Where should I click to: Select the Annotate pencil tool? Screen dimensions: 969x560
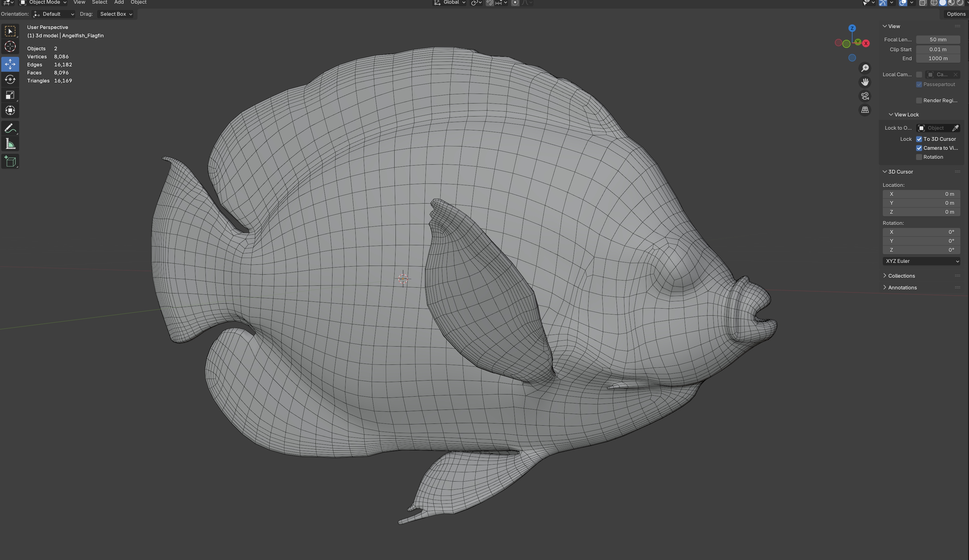(10, 128)
